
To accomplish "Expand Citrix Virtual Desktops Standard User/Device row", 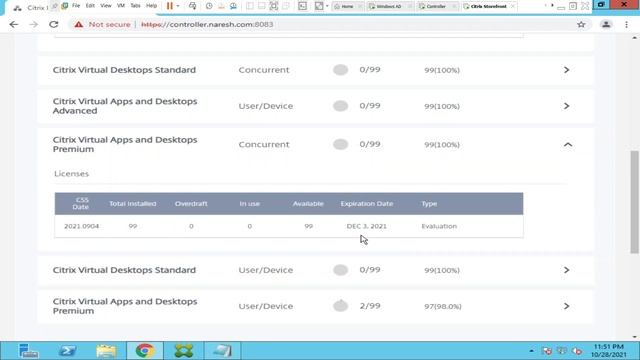I will click(567, 270).
